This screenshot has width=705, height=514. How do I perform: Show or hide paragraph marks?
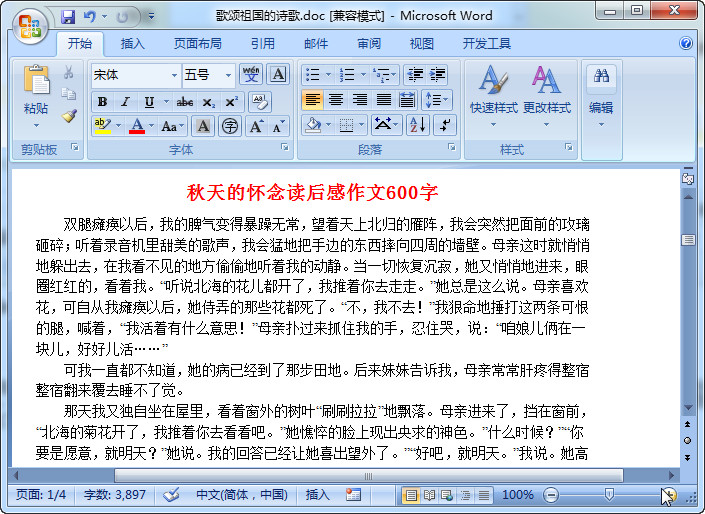[x=445, y=125]
